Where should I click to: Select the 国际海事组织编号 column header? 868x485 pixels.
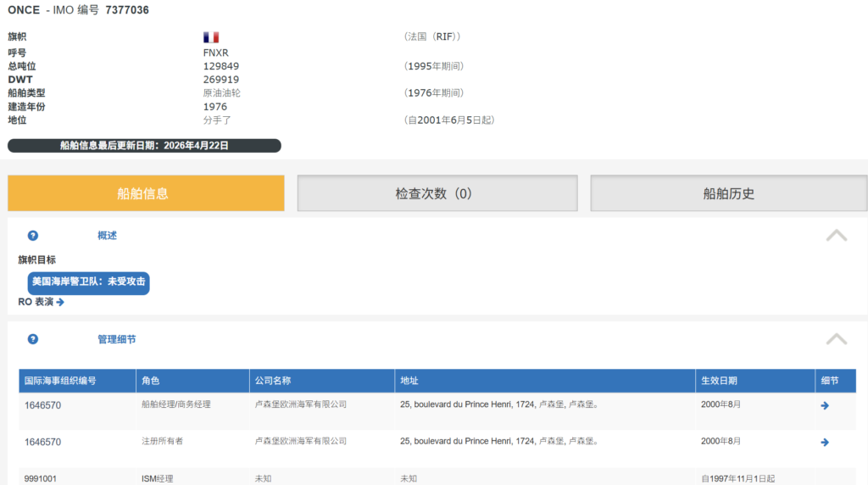pyautogui.click(x=60, y=381)
